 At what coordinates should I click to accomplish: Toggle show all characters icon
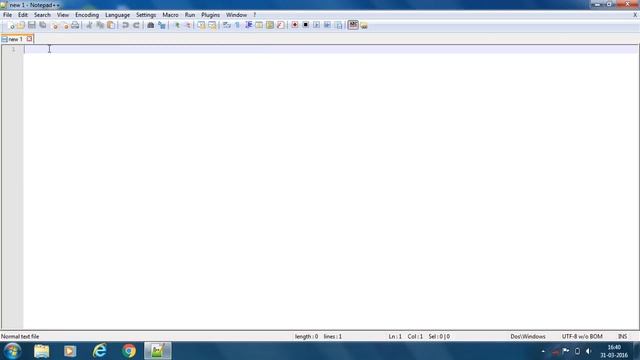point(238,25)
